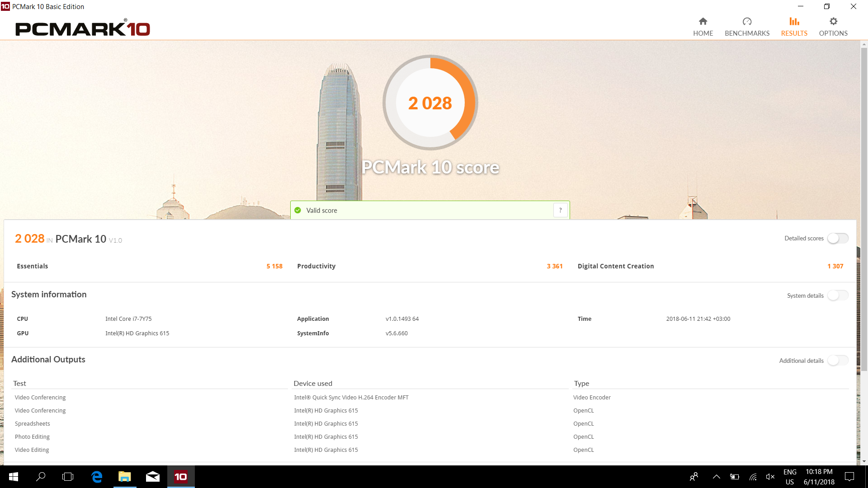Open the taskbar clock and date

[819, 477]
